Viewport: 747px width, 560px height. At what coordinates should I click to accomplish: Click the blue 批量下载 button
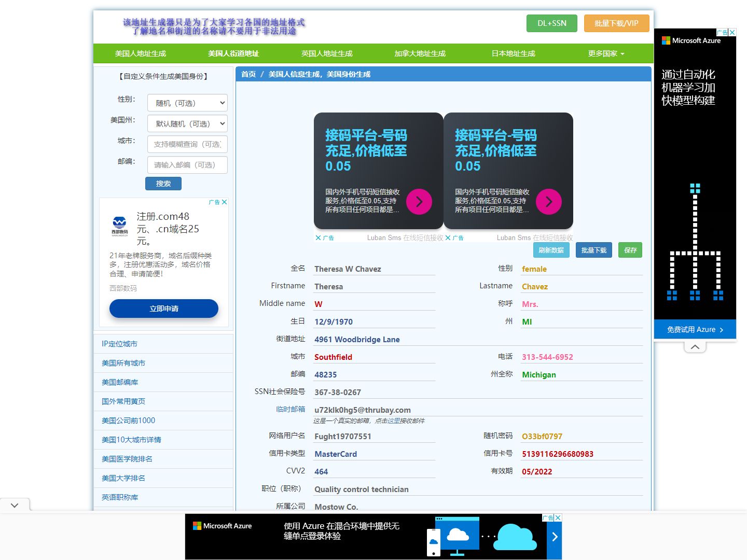(x=594, y=250)
